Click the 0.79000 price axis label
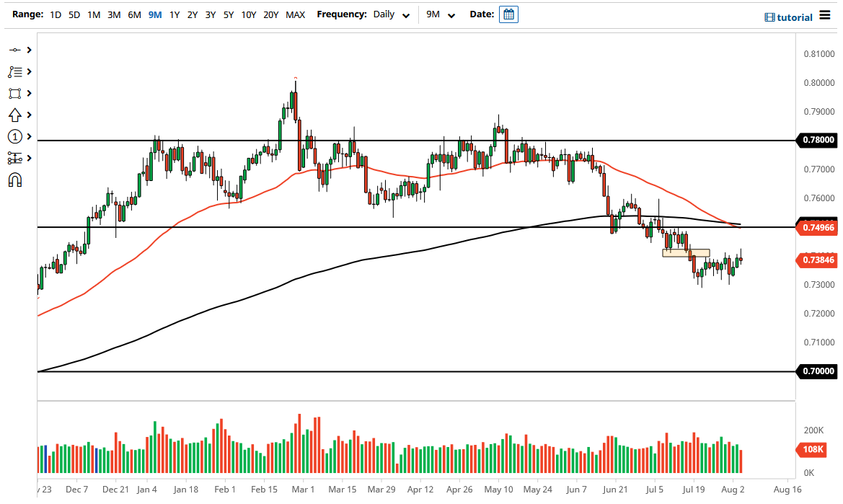This screenshot has width=843, height=504. [x=819, y=112]
